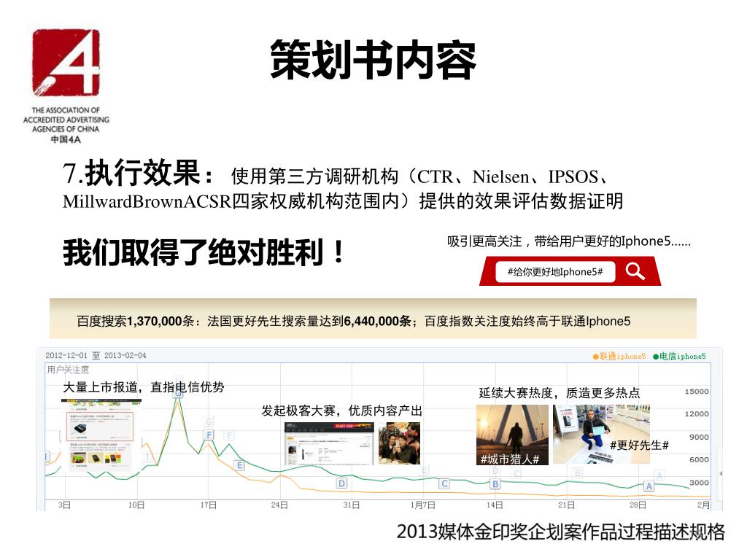Click the 3000 value on y-axis
This screenshot has height=560, width=747.
tap(699, 483)
